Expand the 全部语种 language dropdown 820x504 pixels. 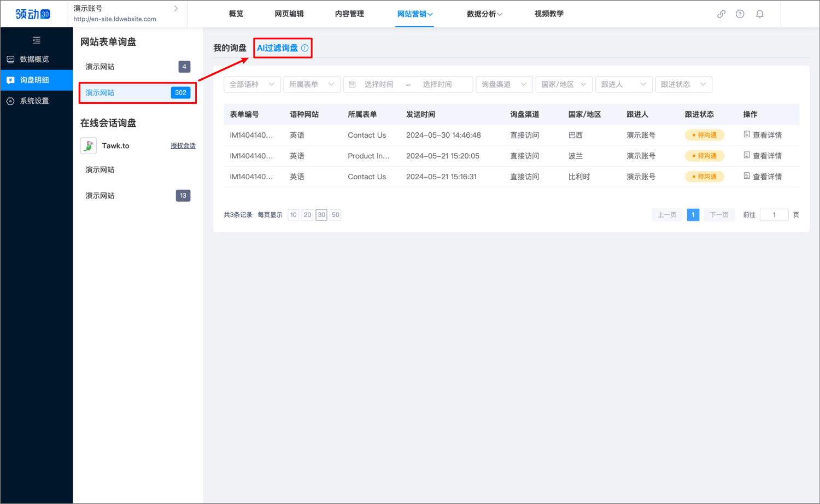pos(251,85)
